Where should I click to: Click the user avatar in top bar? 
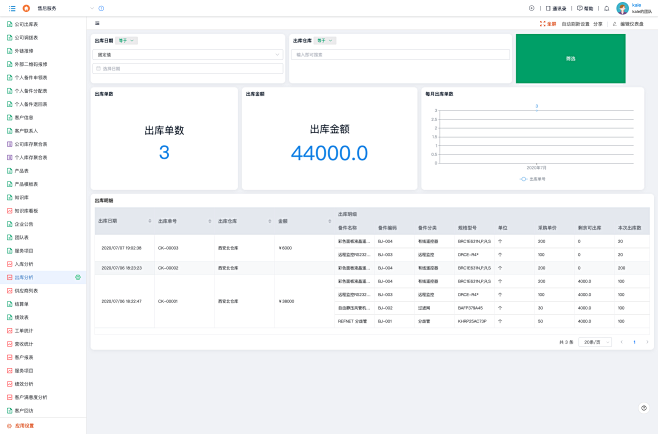click(x=623, y=8)
